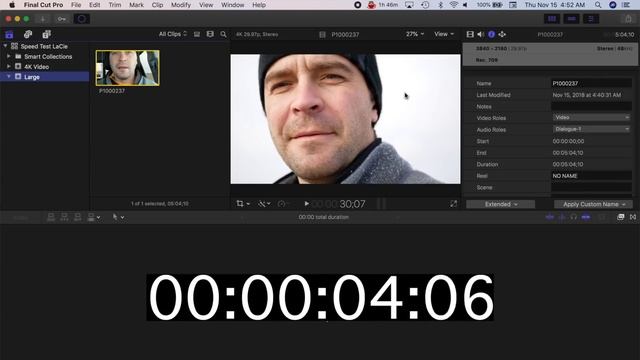Open the Share inspector icon
The width and height of the screenshot is (640, 360).
click(502, 34)
